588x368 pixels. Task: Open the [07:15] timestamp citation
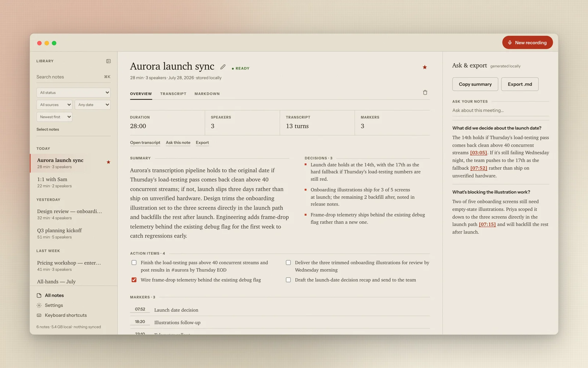pyautogui.click(x=487, y=224)
